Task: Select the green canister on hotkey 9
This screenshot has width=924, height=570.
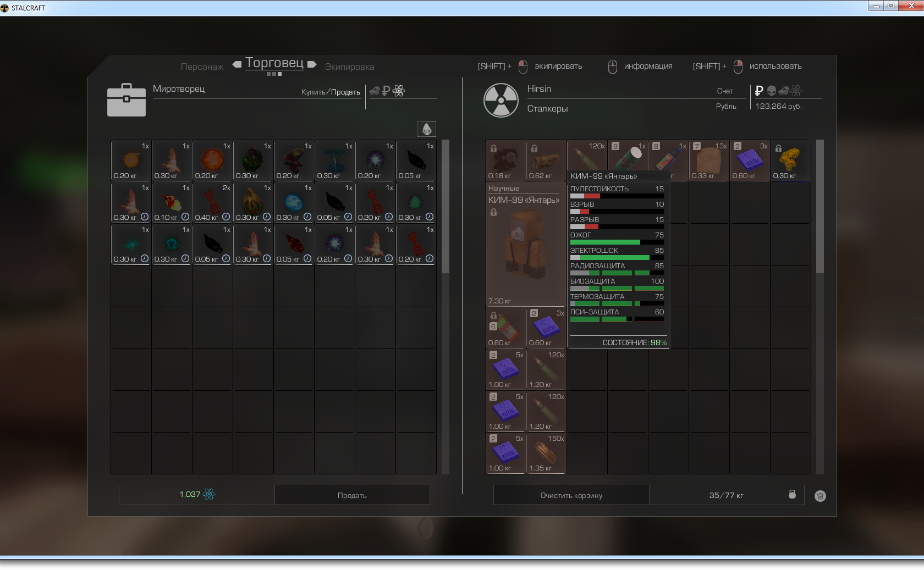Action: pyautogui.click(x=628, y=156)
